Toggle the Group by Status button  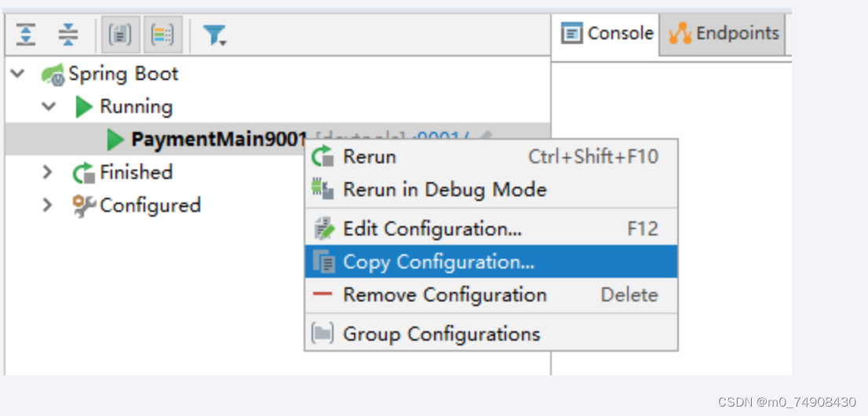click(163, 35)
